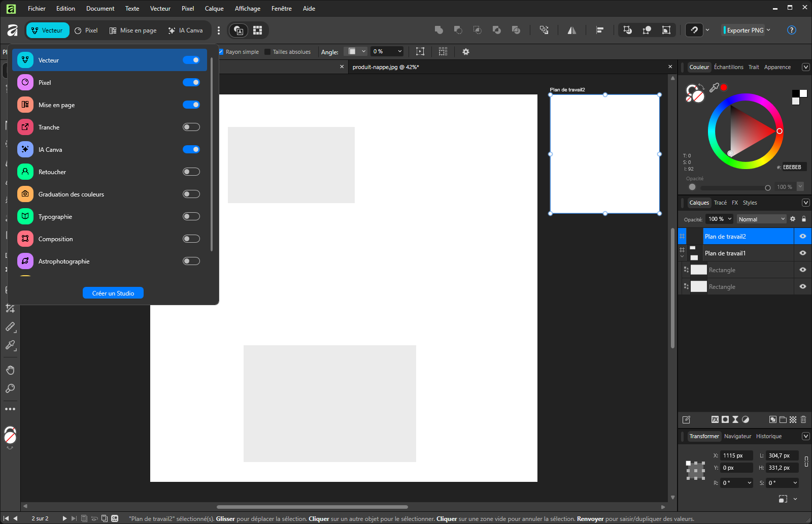812x524 pixels.
Task: Expand the Exporter PNG dropdown arrow
Action: click(x=768, y=30)
